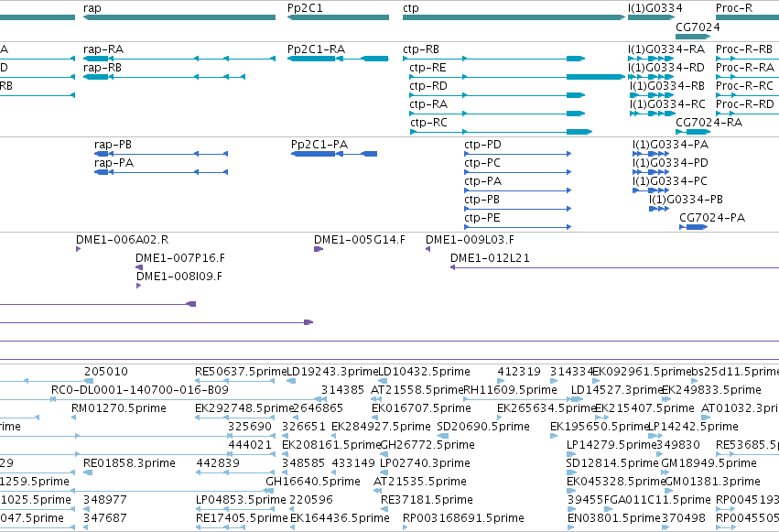Click the RC0-DL0001-140700-016-B09 label

(140, 390)
